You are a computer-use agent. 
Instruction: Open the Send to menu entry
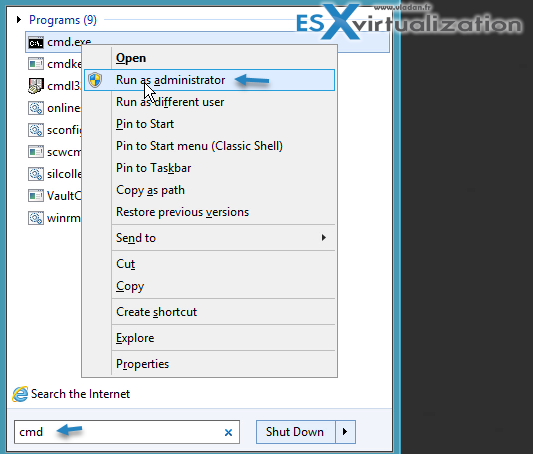[209, 238]
